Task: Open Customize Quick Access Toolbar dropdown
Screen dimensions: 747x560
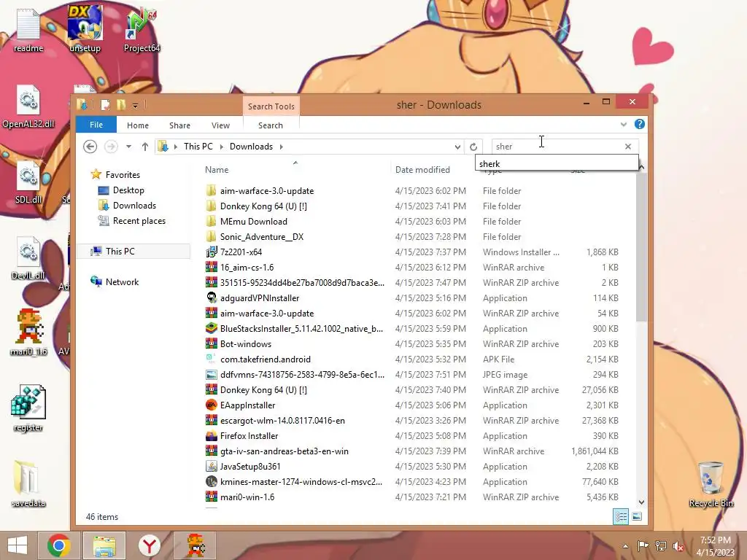Action: [135, 105]
